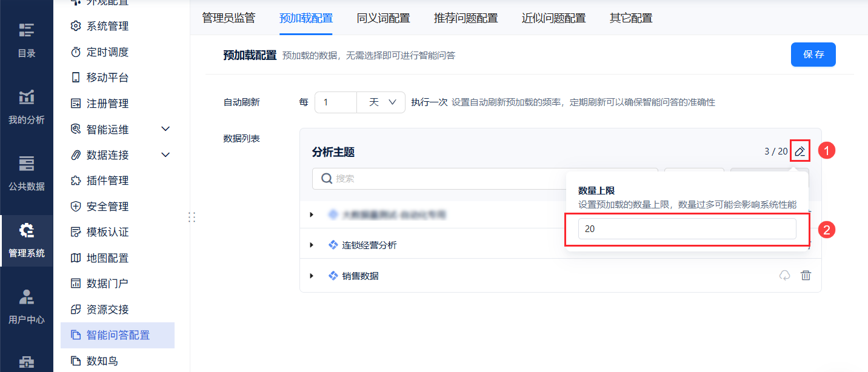Open 智能问答配置 menu item
This screenshot has height=372, width=868.
coord(118,335)
